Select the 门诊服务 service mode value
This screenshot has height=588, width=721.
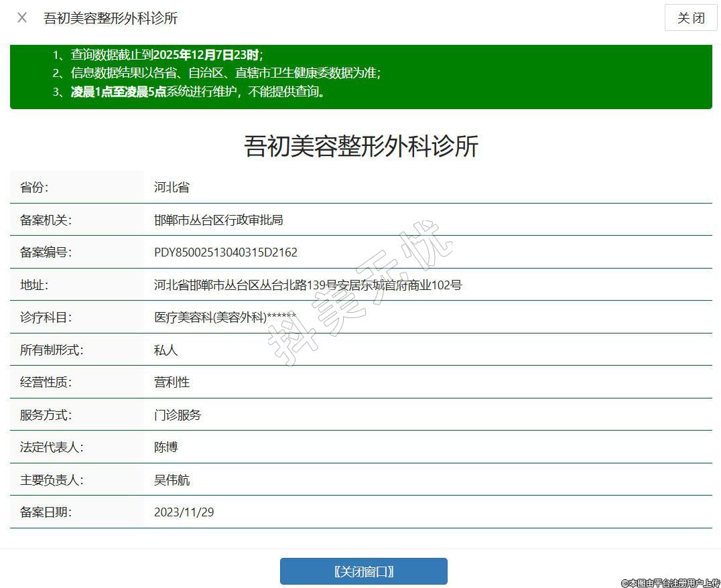tap(178, 415)
